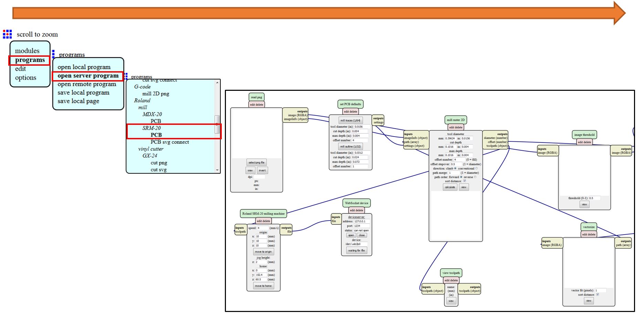Toggle sort distance checkbox in mill raster 2D
Viewport: 644px width, 313px height.
465,181
